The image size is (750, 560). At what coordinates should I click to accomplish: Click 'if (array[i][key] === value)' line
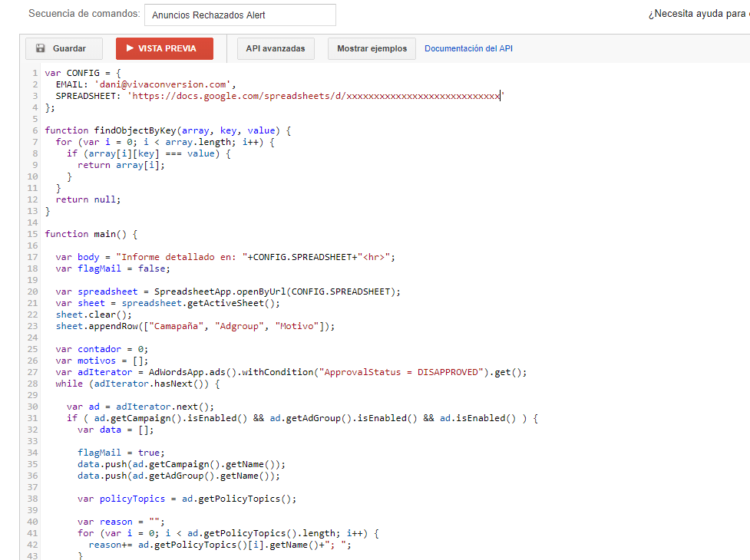tap(149, 154)
